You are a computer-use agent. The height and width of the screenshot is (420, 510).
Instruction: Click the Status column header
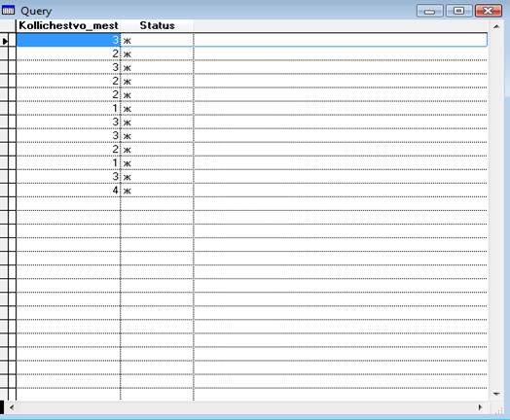157,25
